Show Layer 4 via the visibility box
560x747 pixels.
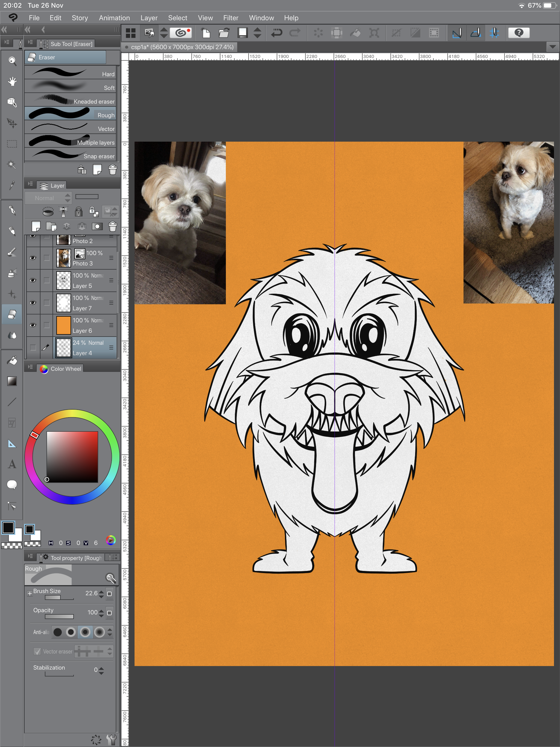33,347
